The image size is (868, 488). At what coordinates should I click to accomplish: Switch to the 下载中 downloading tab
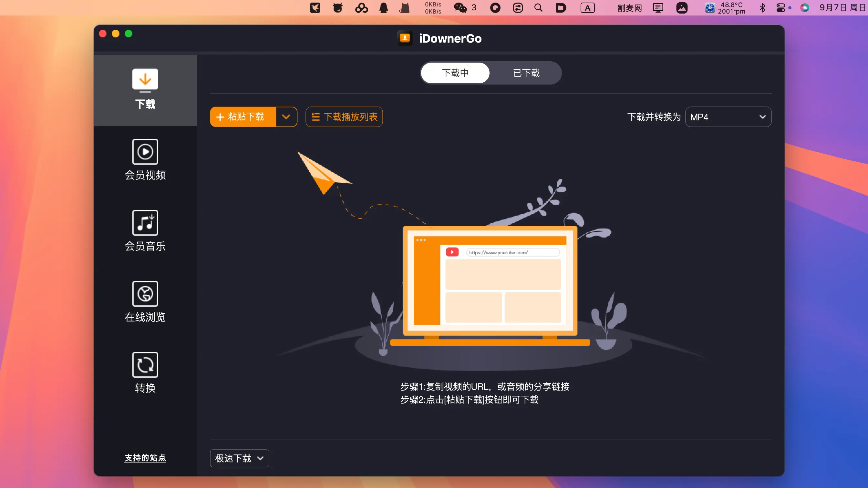(455, 73)
